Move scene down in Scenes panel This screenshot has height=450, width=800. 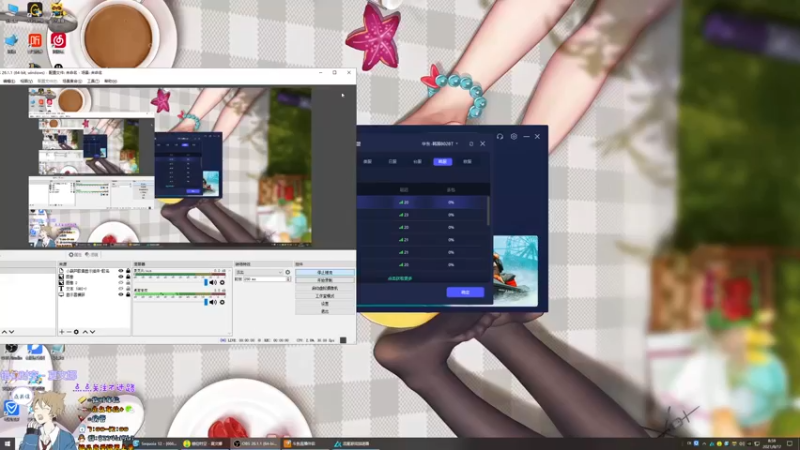point(11,332)
